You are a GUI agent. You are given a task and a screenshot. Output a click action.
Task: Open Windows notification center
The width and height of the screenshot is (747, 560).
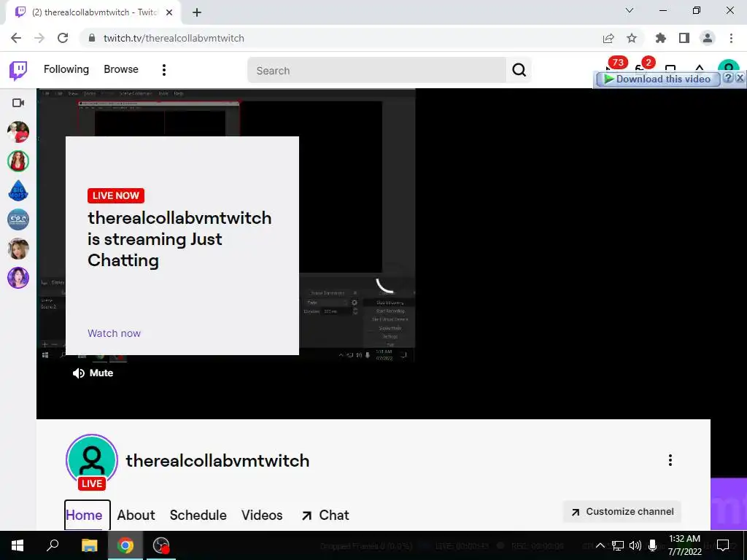click(723, 545)
